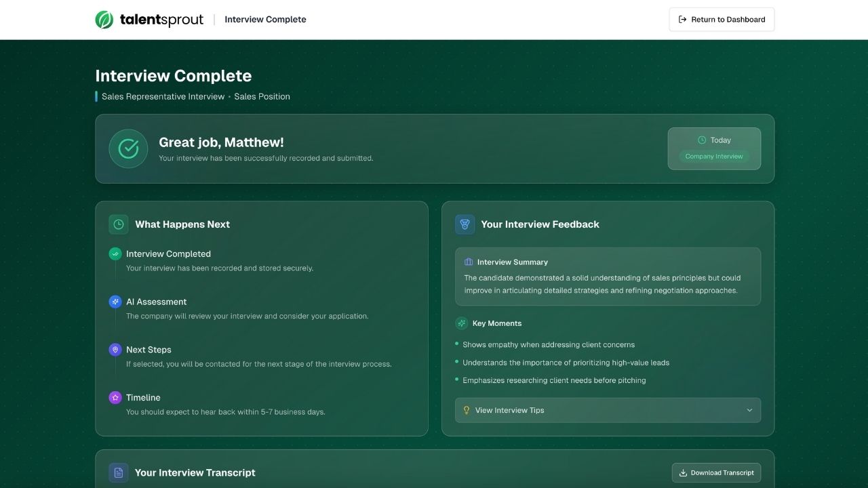Click the briefcase icon next to Interview Summary
This screenshot has width=868, height=488.
click(469, 262)
